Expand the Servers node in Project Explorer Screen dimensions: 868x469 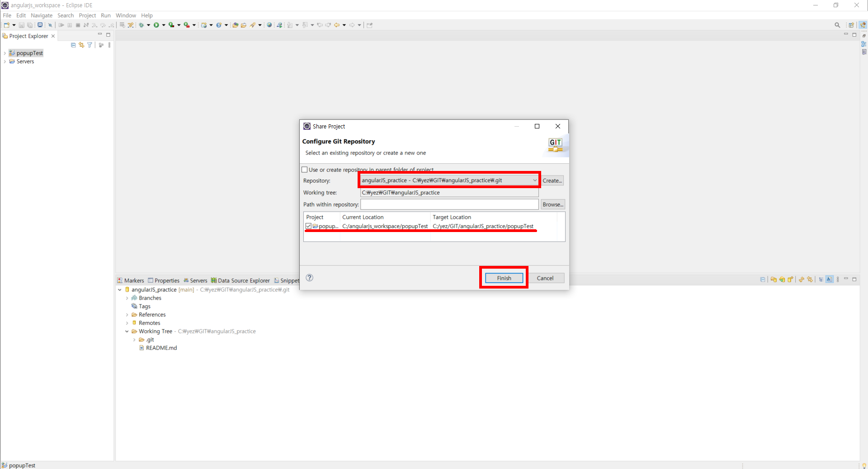(5, 62)
